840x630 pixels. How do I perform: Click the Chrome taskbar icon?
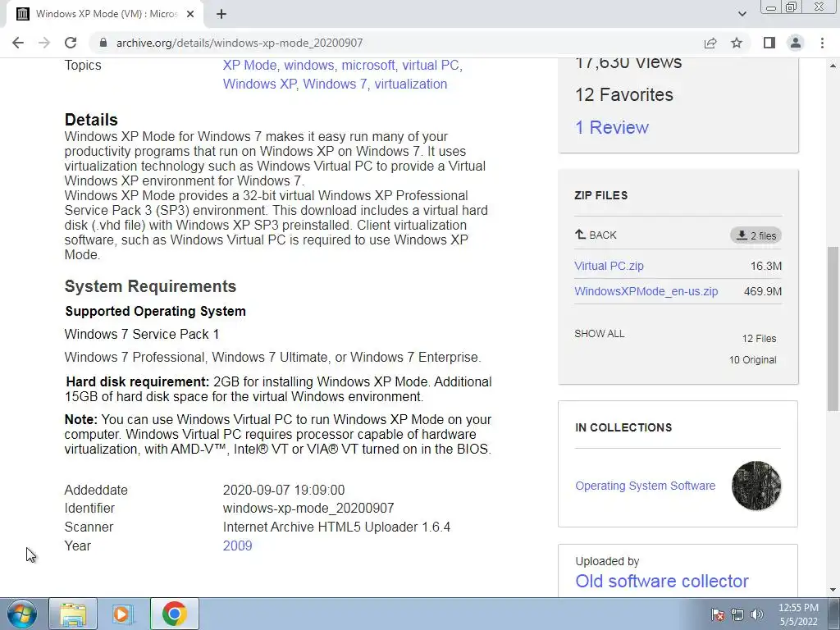click(174, 614)
